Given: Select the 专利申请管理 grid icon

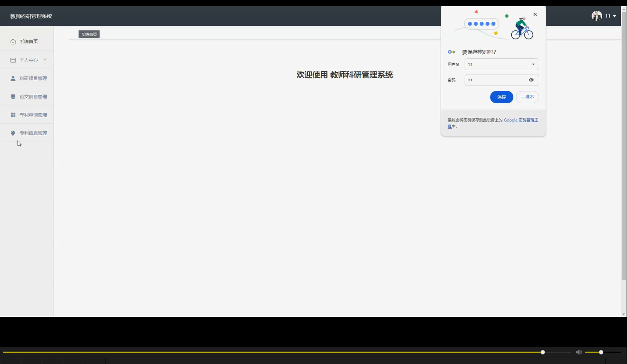Looking at the screenshot, I should coord(13,115).
